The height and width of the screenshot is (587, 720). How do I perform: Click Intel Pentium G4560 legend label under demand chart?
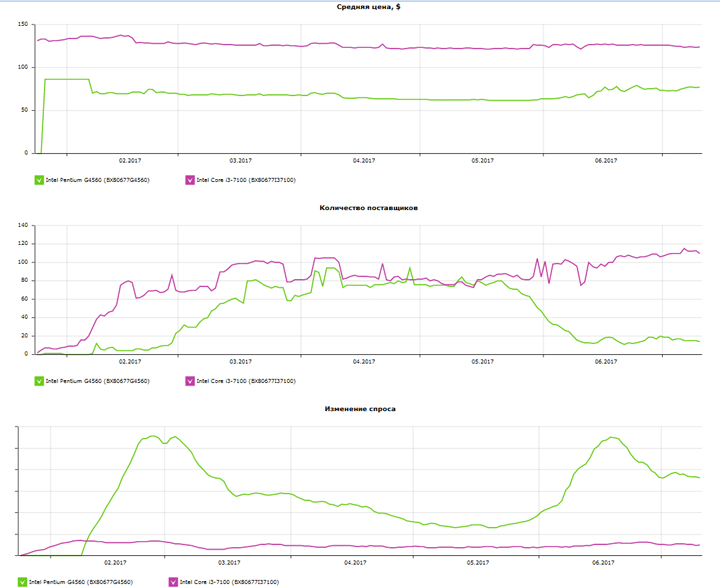[x=81, y=582]
